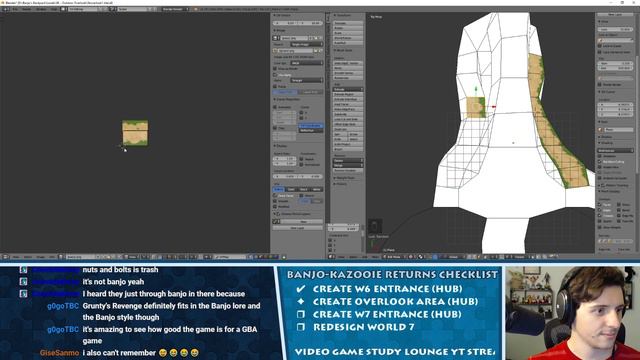Screen dimensions: 640x360
Task: Click the Translate button in Transform tools
Action: coord(348,23)
